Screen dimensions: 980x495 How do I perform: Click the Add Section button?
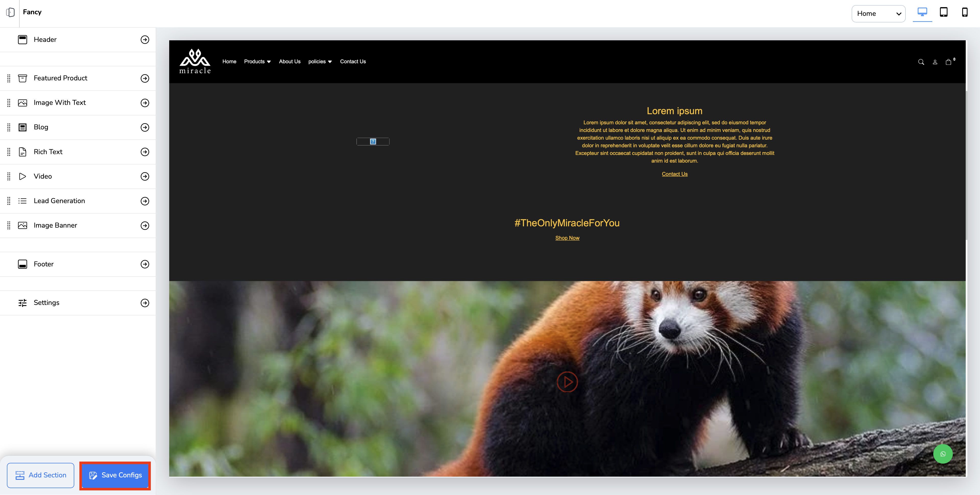point(41,475)
